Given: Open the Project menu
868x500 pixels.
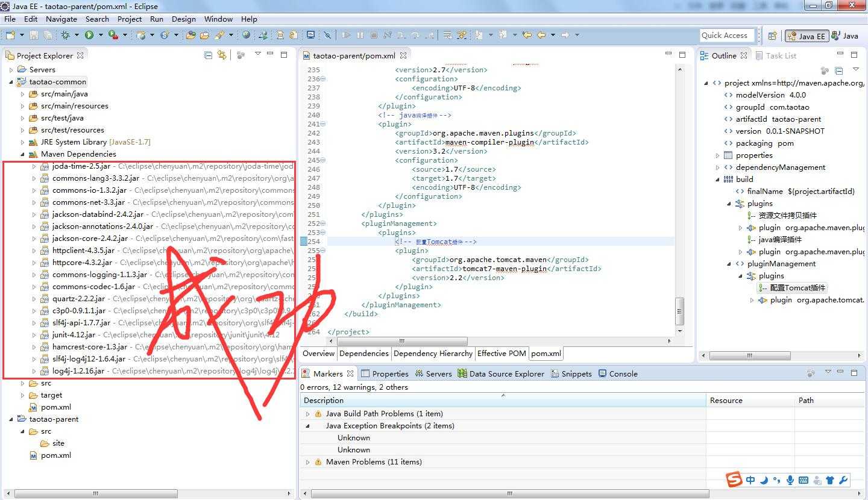Looking at the screenshot, I should pyautogui.click(x=130, y=19).
